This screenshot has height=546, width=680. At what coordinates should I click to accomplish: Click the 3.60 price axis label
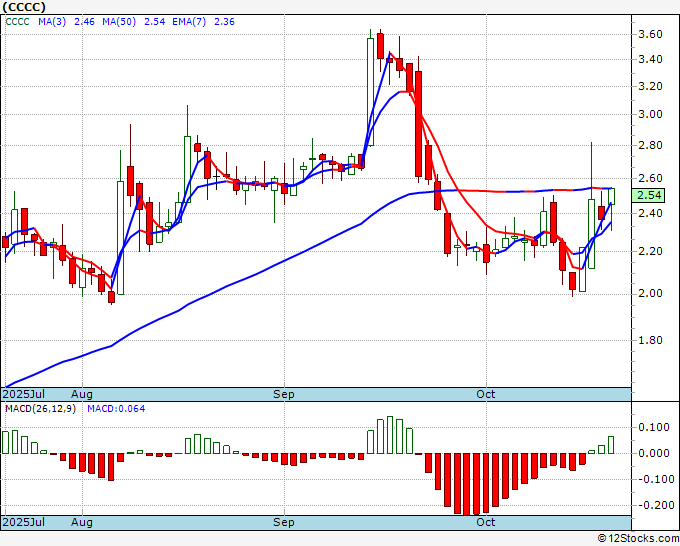point(650,34)
